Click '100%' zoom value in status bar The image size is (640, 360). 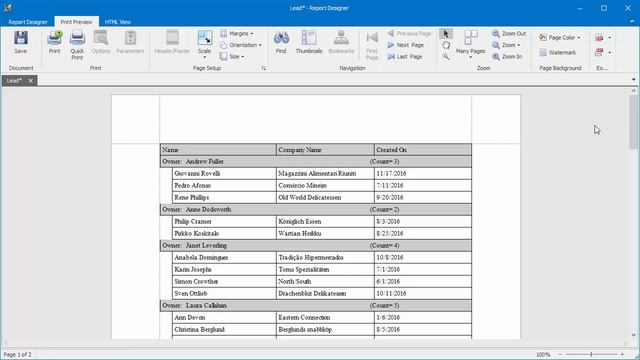543,355
